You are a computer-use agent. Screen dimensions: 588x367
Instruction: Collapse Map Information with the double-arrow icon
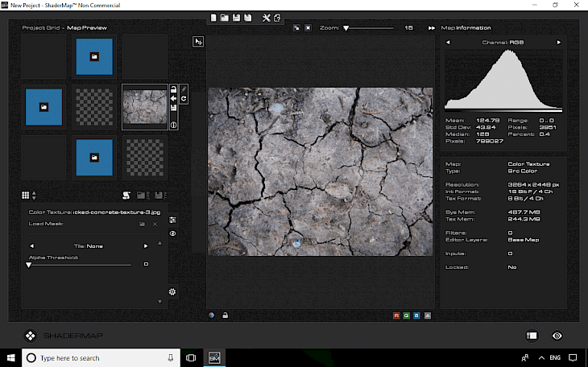click(432, 28)
